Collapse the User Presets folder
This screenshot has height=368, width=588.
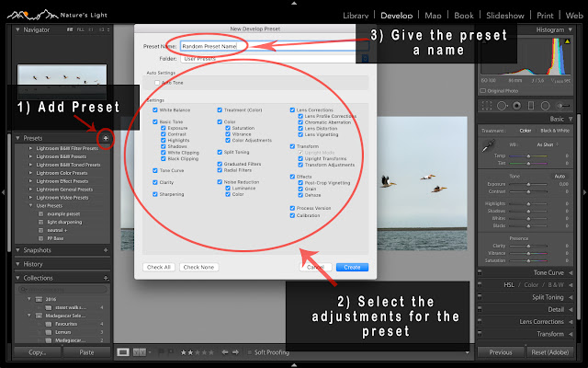(x=30, y=206)
